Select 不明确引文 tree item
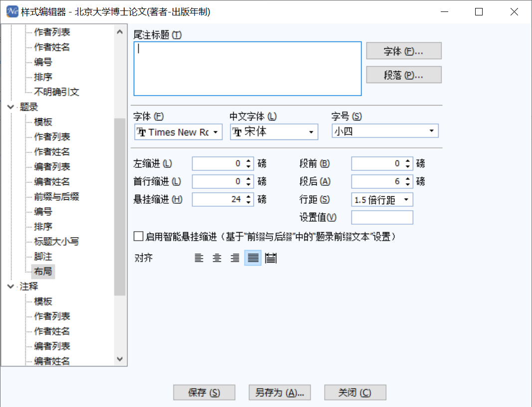 pyautogui.click(x=57, y=92)
